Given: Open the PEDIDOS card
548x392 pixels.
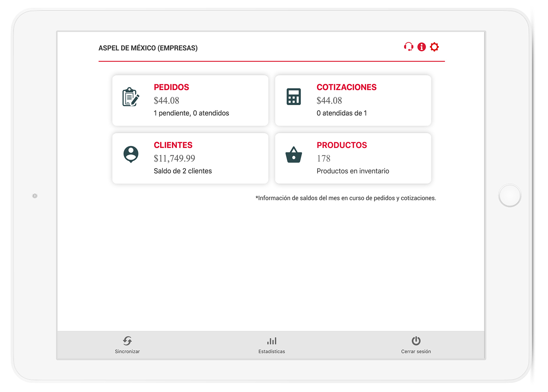Looking at the screenshot, I should coord(190,100).
